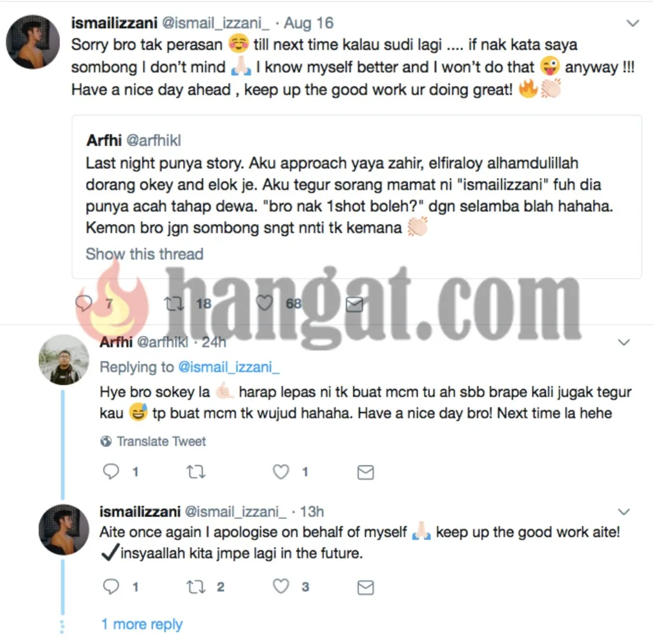
Task: Reply to ismailizzani's top tweet
Action: [x=84, y=303]
